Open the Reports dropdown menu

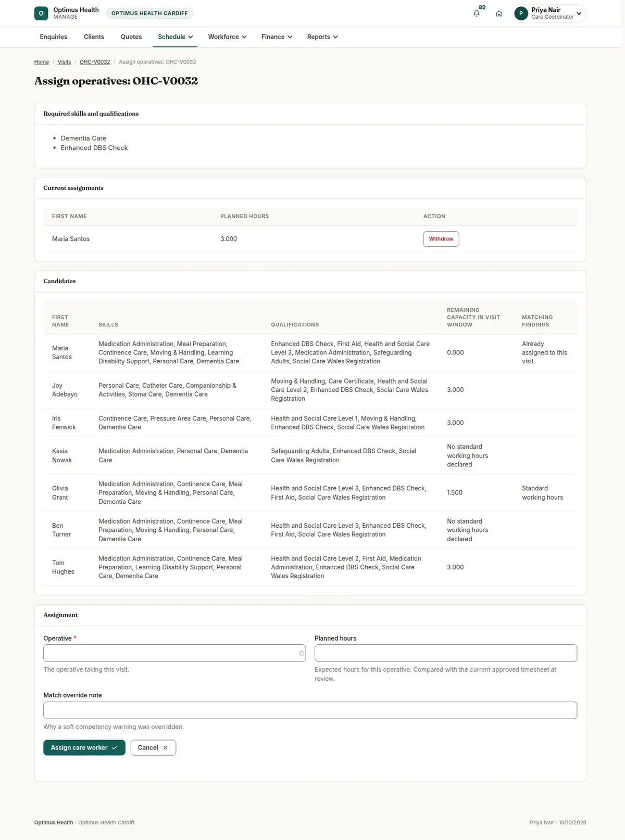(322, 37)
